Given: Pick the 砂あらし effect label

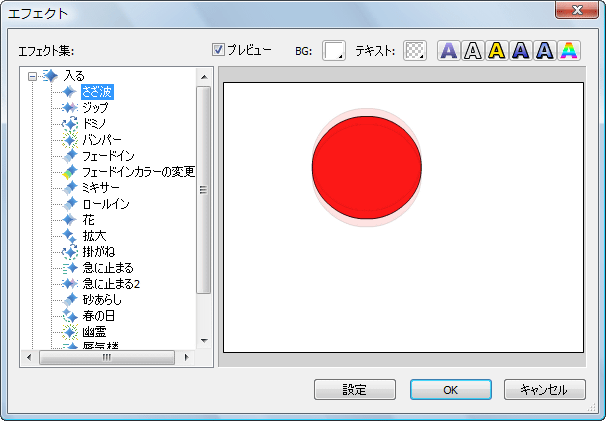Looking at the screenshot, I should [102, 300].
